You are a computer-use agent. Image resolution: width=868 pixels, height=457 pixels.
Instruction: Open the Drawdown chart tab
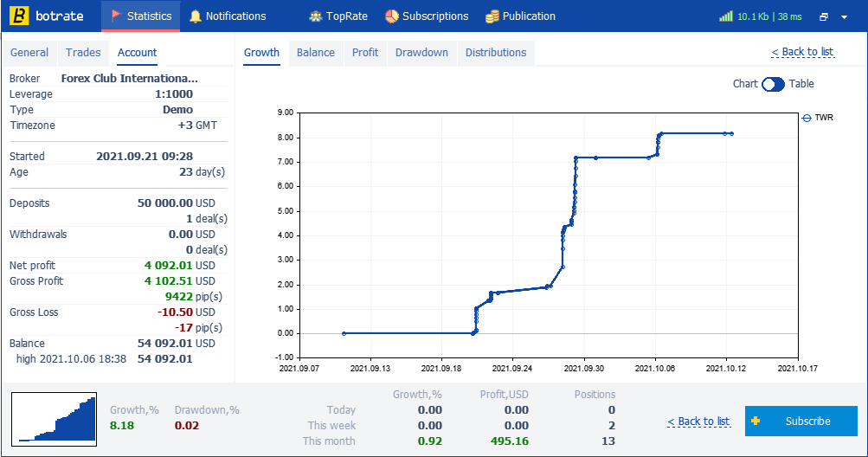[421, 53]
